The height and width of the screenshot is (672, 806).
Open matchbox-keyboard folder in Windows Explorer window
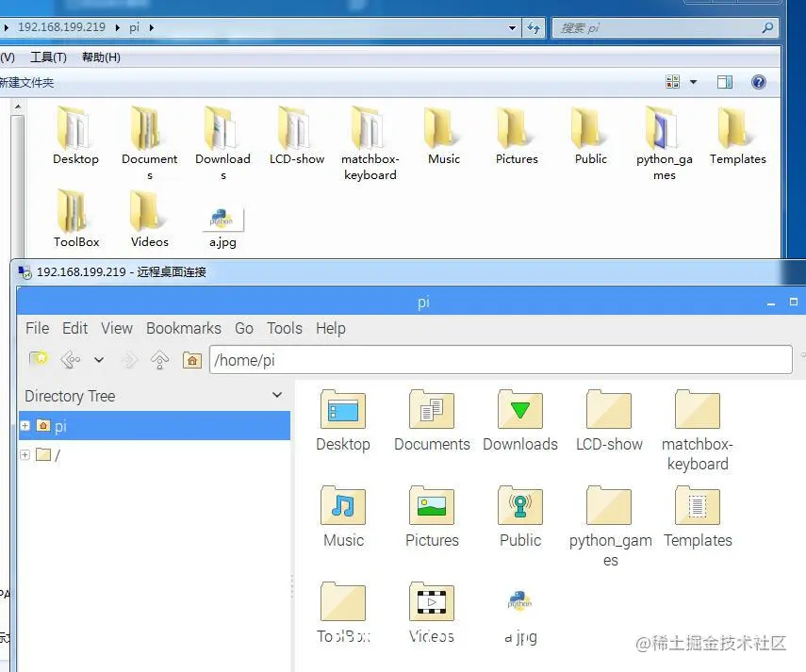point(370,143)
